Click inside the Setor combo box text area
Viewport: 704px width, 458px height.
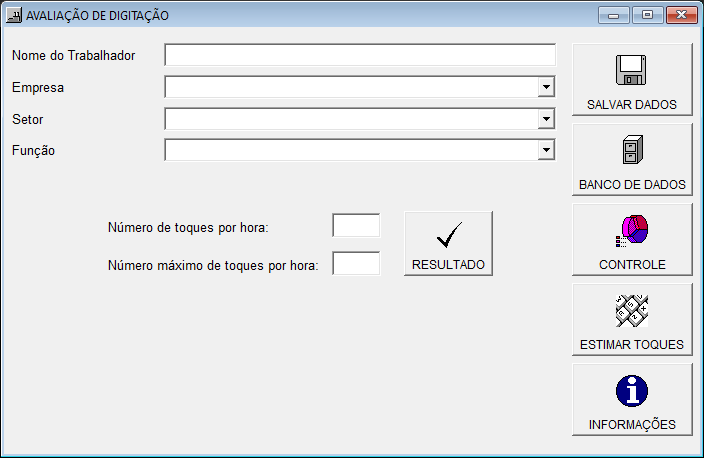(x=350, y=120)
